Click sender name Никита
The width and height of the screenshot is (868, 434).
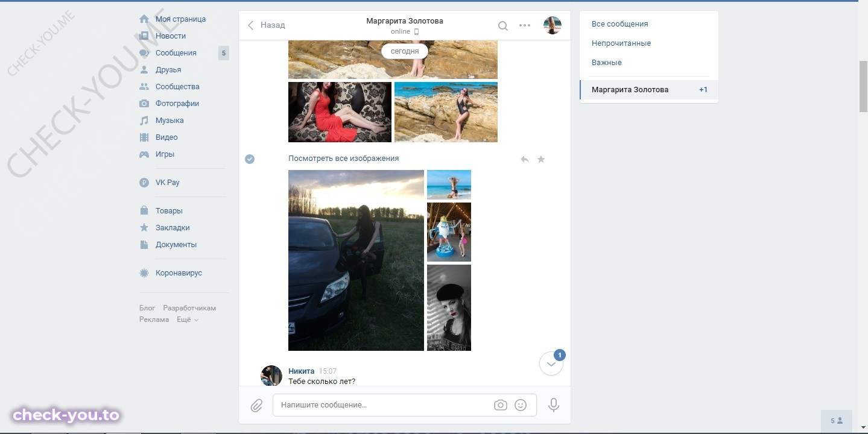(x=301, y=371)
